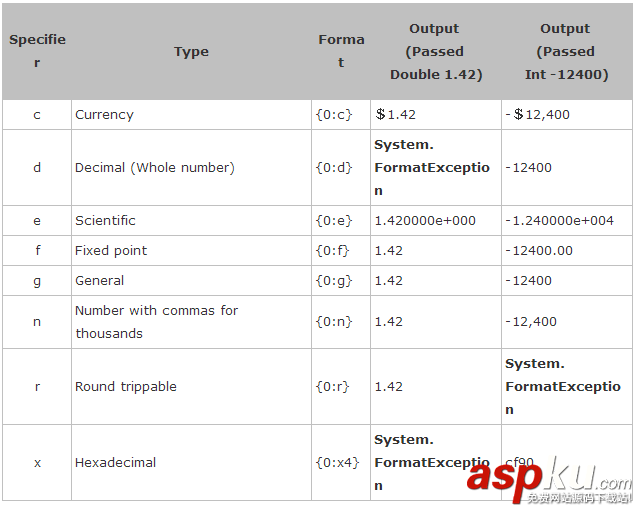This screenshot has height=510, width=637.
Task: Click the "Specifier" column header
Action: tap(37, 51)
